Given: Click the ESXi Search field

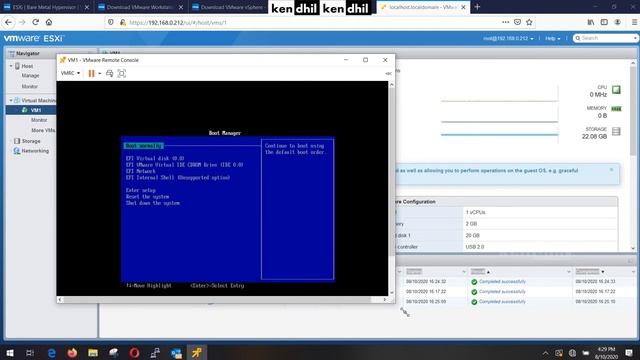Looking at the screenshot, I should click(x=605, y=38).
